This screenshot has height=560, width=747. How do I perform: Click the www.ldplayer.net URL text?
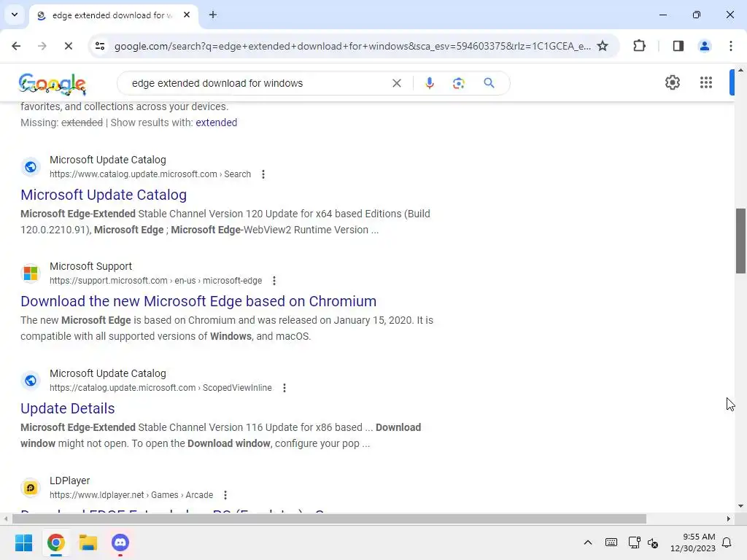[x=131, y=495]
